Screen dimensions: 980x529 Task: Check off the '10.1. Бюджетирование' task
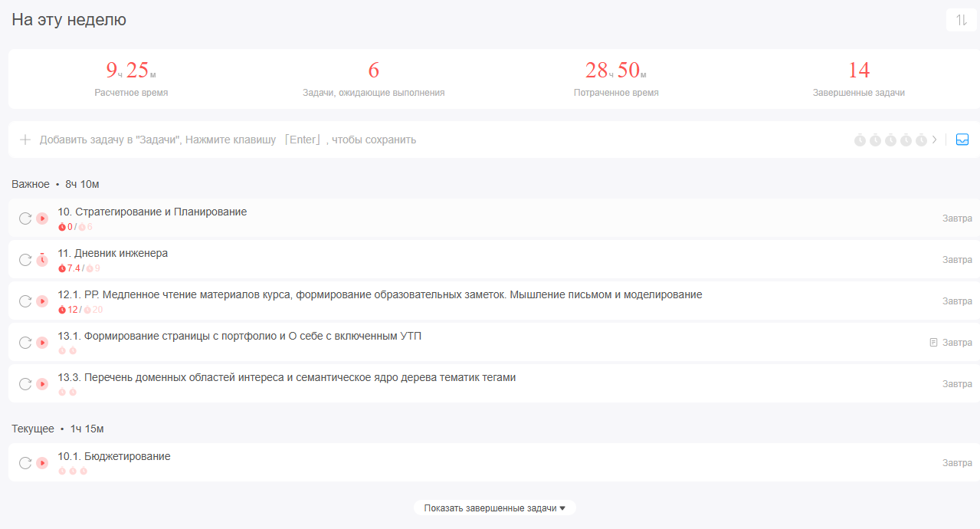pos(25,463)
